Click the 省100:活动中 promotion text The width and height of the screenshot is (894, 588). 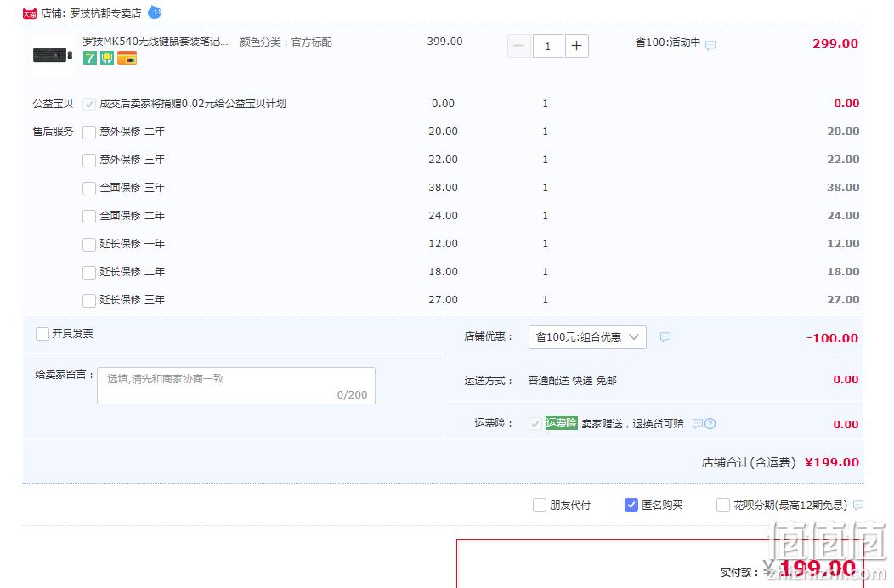(x=668, y=42)
